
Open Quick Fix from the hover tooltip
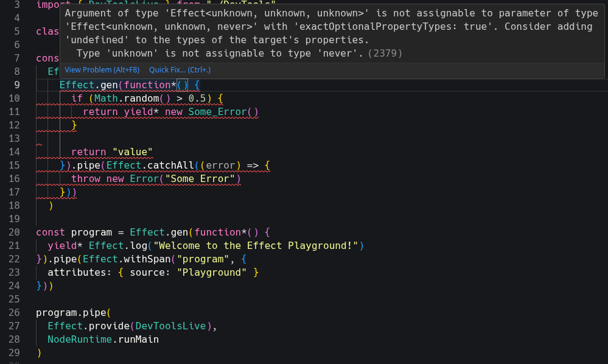(x=180, y=70)
